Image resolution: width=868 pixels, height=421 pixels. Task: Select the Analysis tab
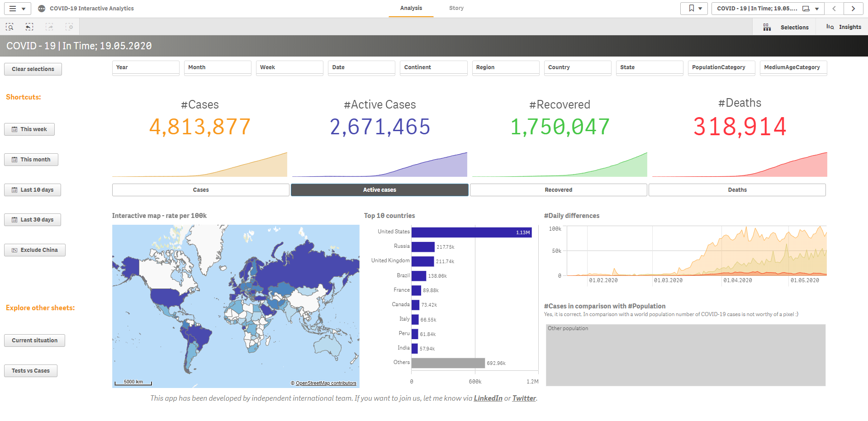(x=411, y=8)
